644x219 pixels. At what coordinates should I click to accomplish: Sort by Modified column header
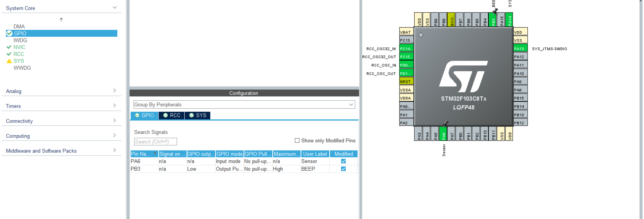pyautogui.click(x=344, y=154)
